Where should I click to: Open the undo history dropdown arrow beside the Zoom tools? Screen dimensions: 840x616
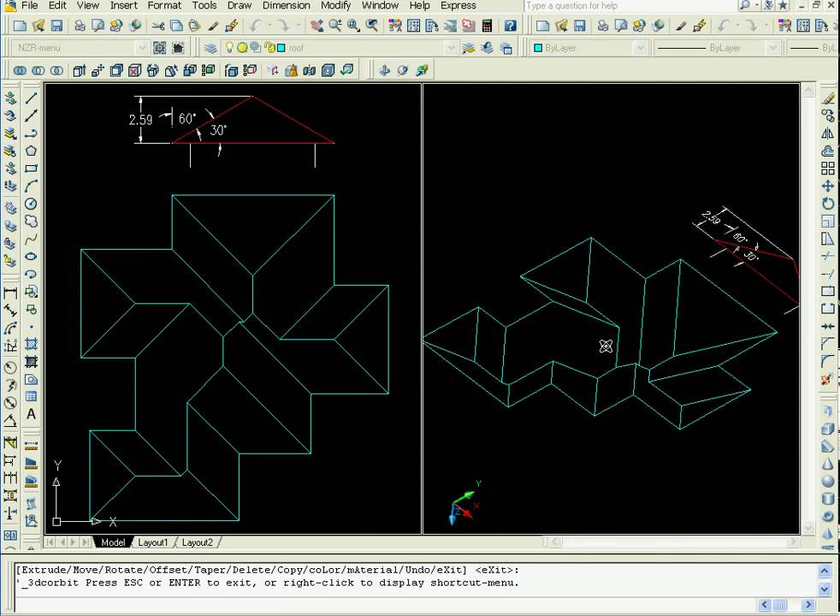[270, 26]
